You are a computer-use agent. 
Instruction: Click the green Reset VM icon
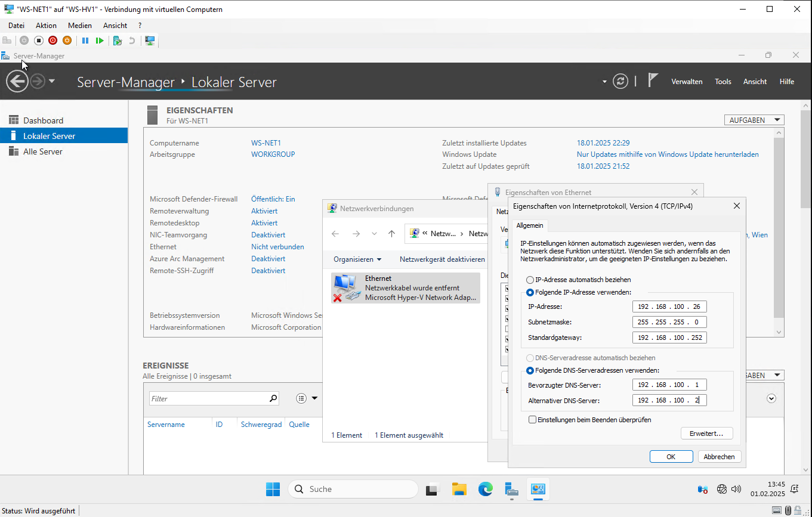click(x=100, y=41)
